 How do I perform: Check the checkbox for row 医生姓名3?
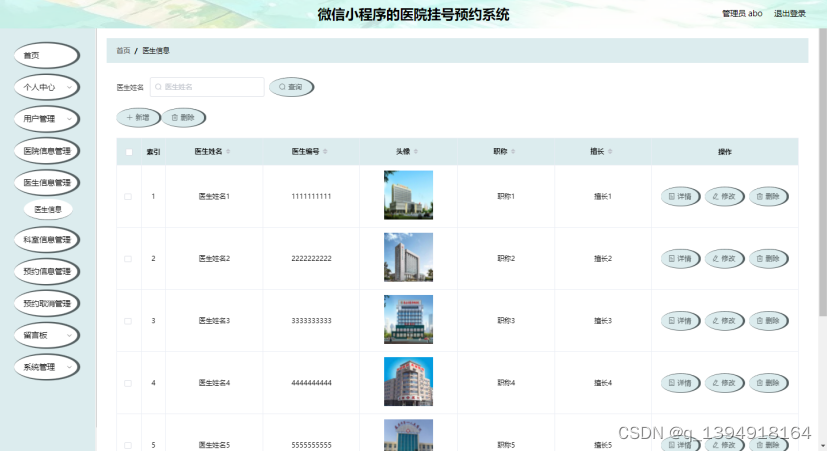tap(128, 321)
